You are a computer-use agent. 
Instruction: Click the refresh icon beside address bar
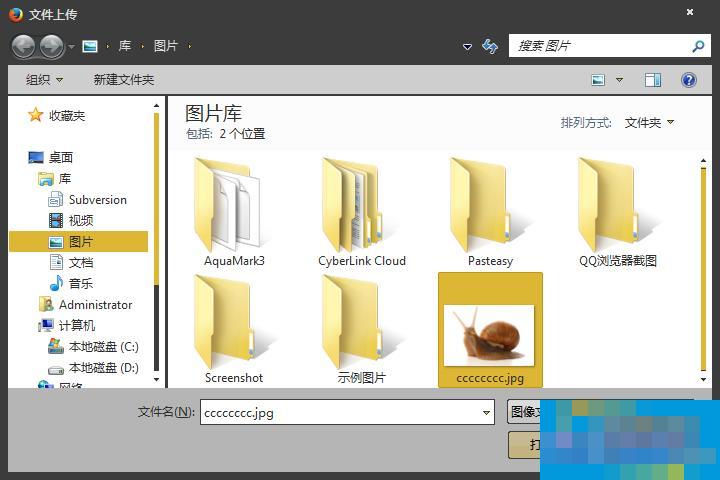pos(490,46)
